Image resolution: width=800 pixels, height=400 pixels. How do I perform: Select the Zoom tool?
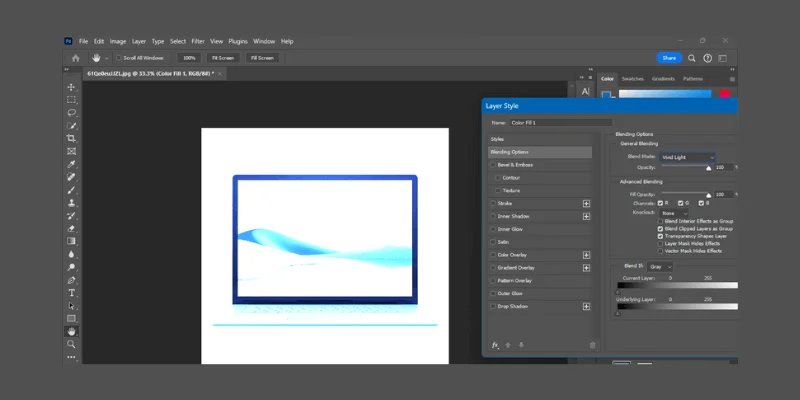click(71, 344)
